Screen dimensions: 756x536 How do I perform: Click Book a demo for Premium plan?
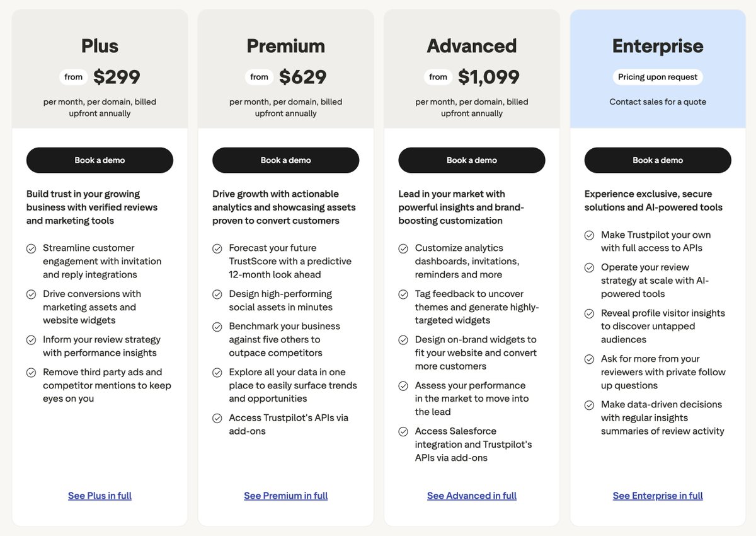[285, 160]
